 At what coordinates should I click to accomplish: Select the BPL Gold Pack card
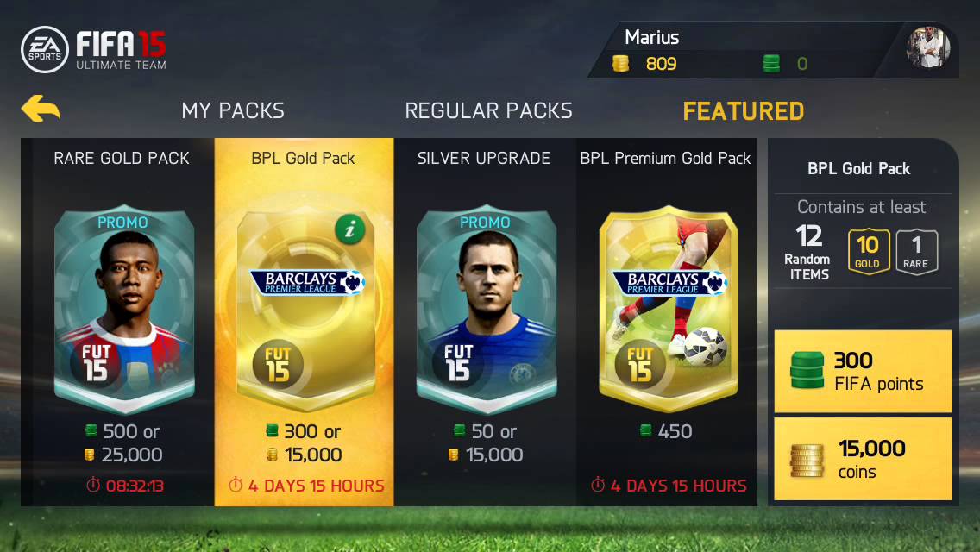pyautogui.click(x=305, y=322)
